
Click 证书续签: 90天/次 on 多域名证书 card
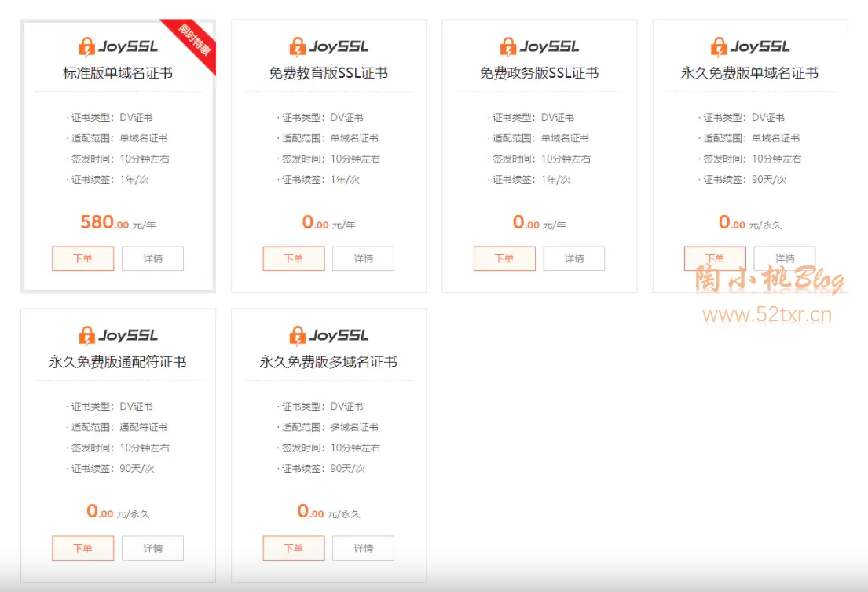pyautogui.click(x=321, y=468)
